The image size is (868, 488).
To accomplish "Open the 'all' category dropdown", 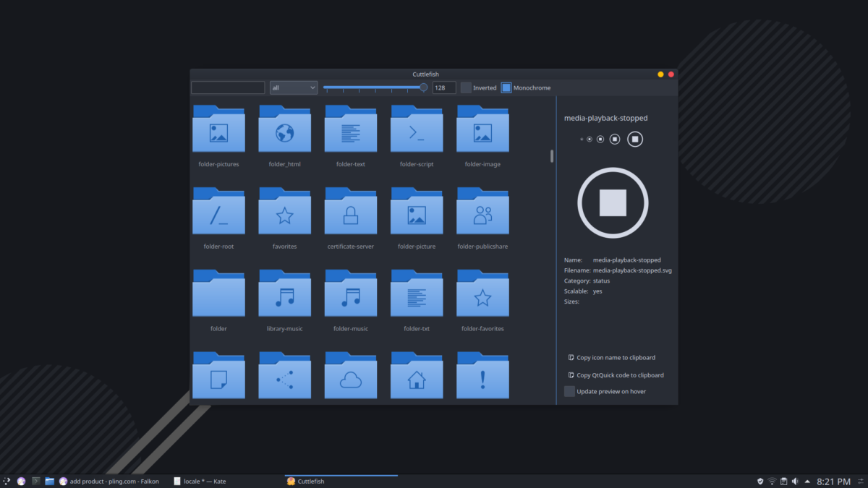I will tap(294, 87).
